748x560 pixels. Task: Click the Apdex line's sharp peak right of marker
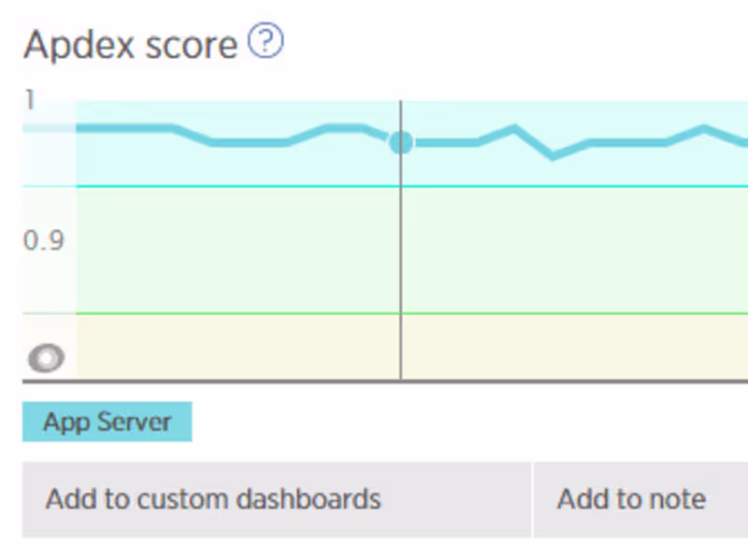(513, 128)
